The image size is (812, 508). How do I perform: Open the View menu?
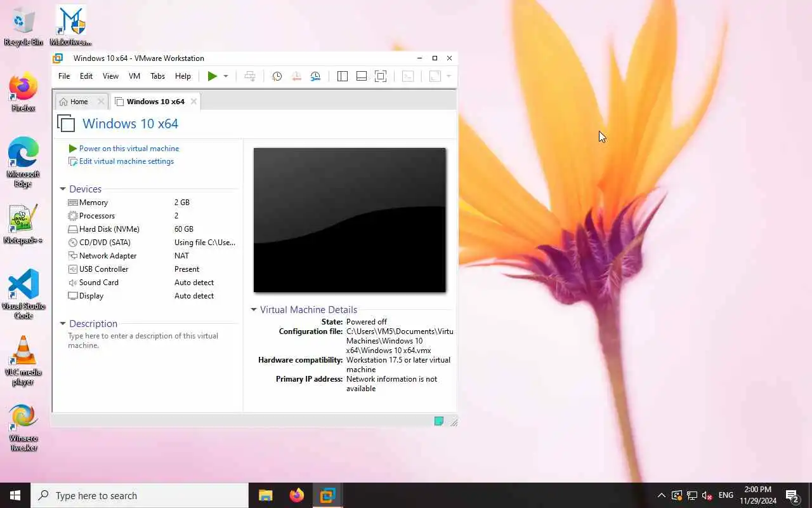tap(110, 76)
